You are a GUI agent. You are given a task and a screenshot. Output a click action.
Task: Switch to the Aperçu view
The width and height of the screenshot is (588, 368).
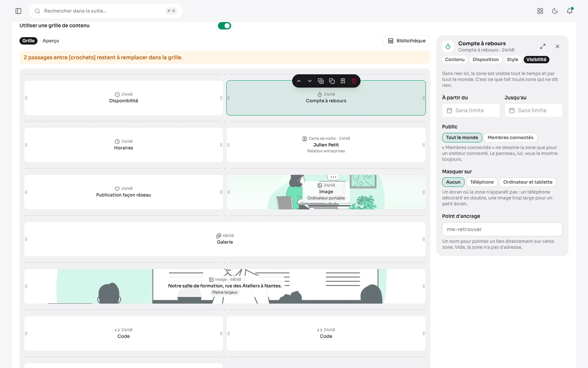tap(51, 41)
